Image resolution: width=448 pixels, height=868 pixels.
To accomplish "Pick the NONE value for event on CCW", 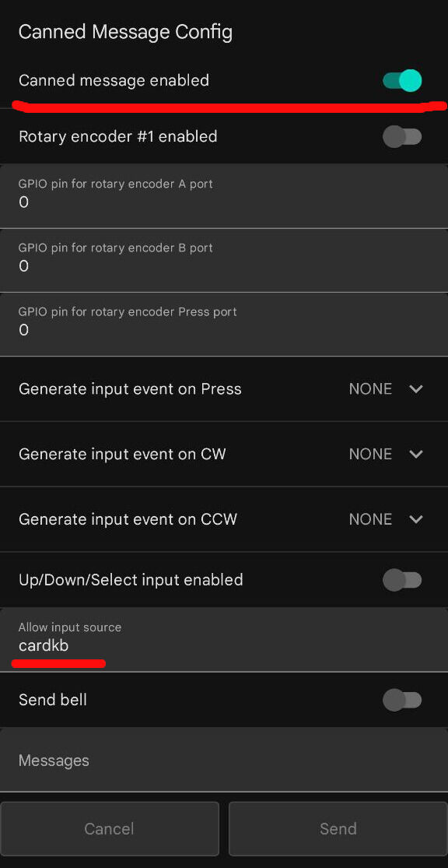I will 370,519.
